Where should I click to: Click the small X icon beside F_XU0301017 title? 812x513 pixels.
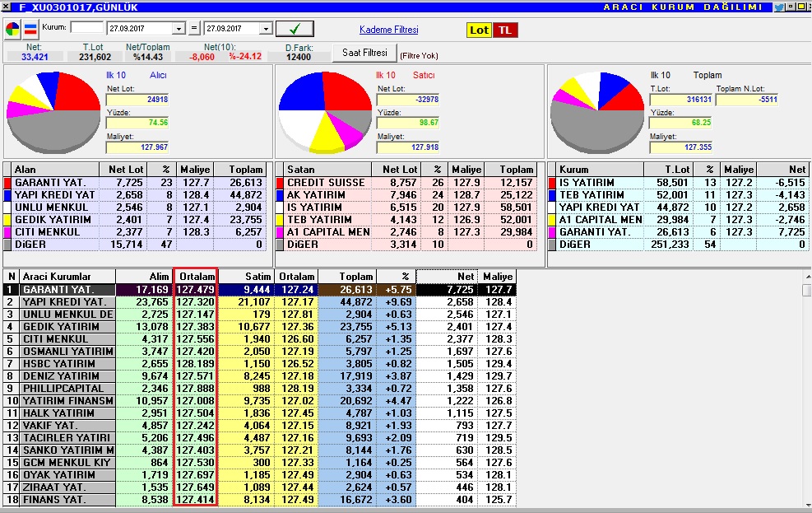[7, 7]
